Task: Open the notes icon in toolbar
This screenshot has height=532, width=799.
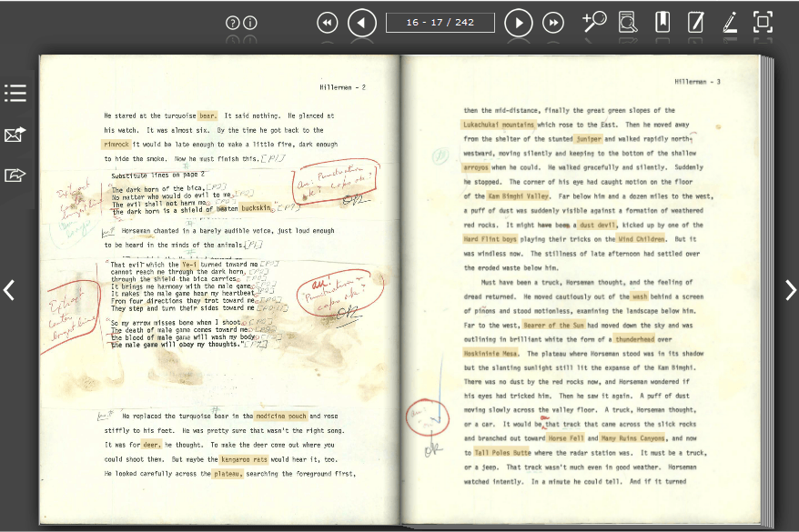Action: [695, 23]
